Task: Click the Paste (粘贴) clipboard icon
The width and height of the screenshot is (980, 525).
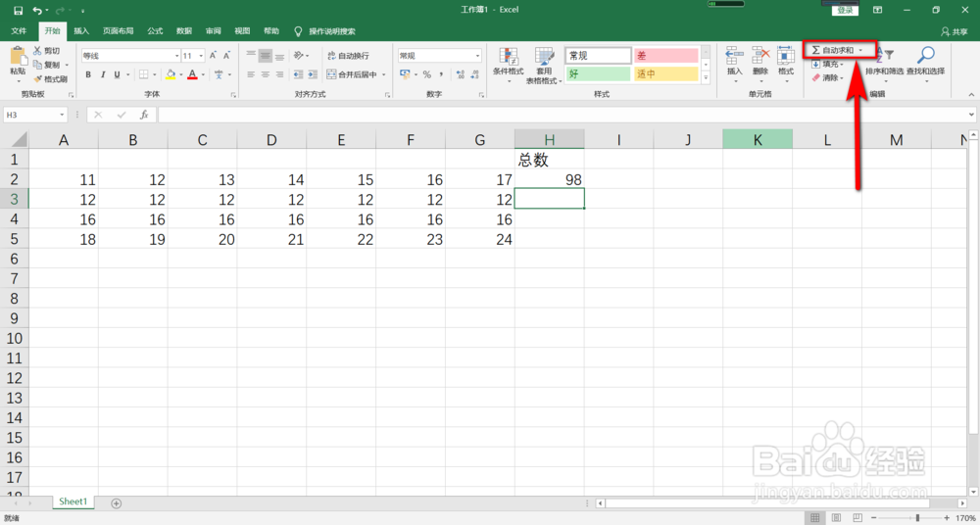Action: tap(18, 57)
